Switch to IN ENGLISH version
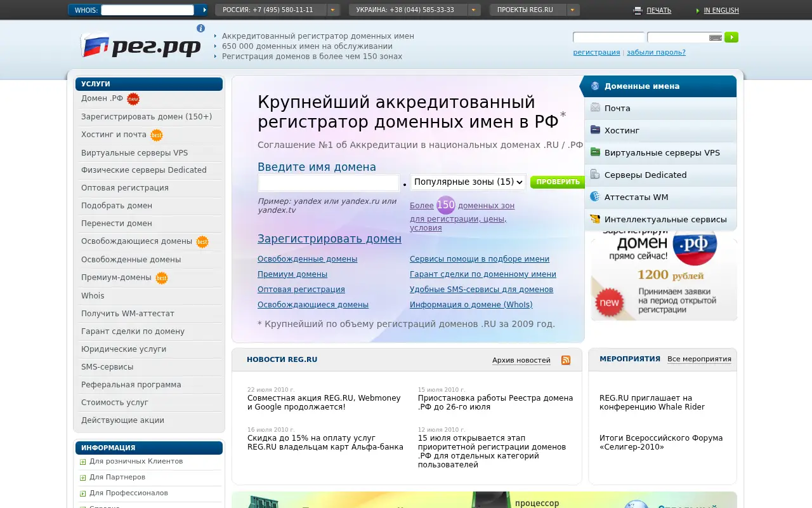812x508 pixels. [x=721, y=11]
